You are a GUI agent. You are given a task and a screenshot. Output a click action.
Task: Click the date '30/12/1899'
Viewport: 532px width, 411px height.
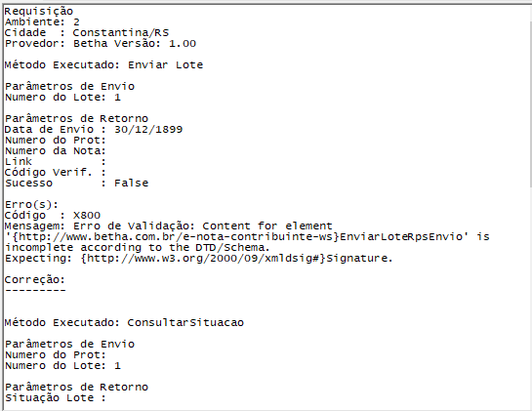148,129
